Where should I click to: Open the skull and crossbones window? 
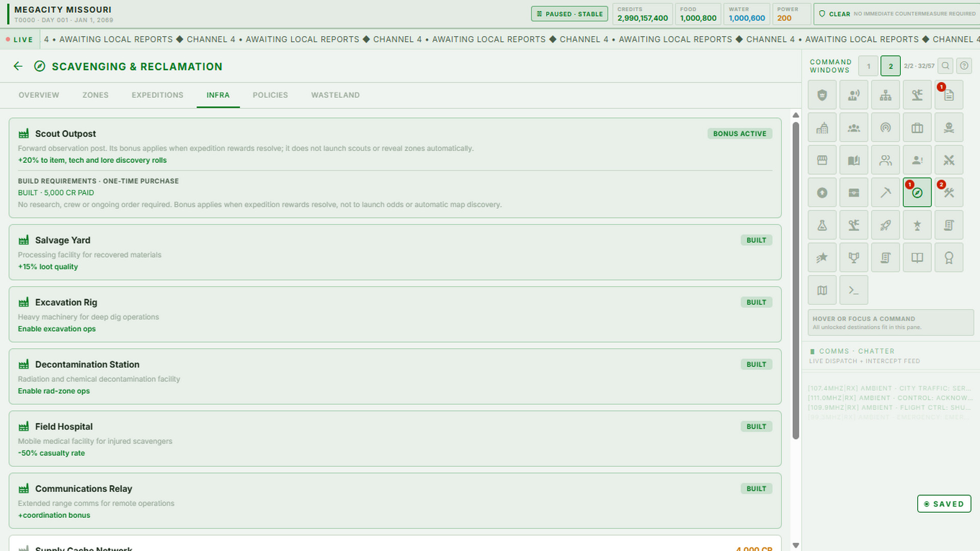pyautogui.click(x=948, y=128)
